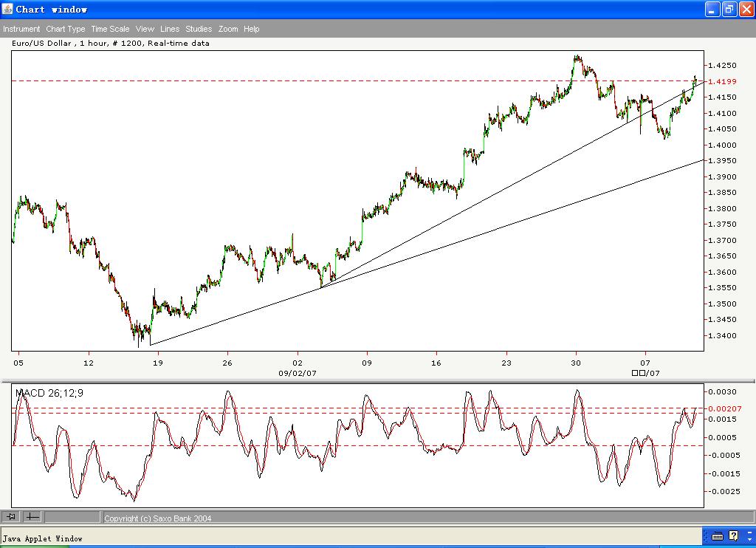Open the Chart Type menu
Image resolution: width=756 pixels, height=548 pixels.
[65, 29]
